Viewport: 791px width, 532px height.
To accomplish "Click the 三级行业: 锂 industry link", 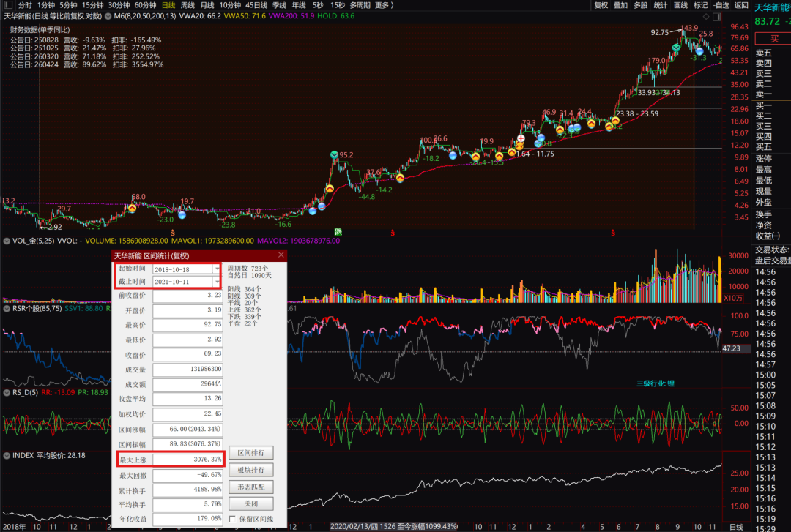I will [656, 383].
